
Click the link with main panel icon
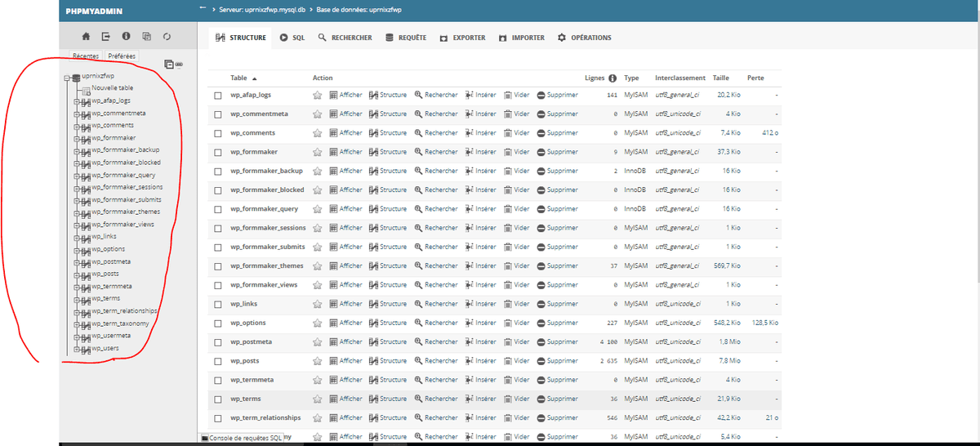(179, 64)
